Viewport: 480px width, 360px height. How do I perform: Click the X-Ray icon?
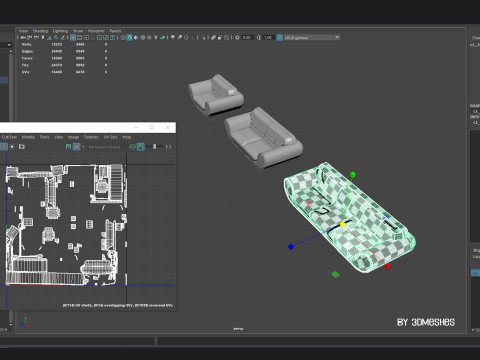click(213, 38)
